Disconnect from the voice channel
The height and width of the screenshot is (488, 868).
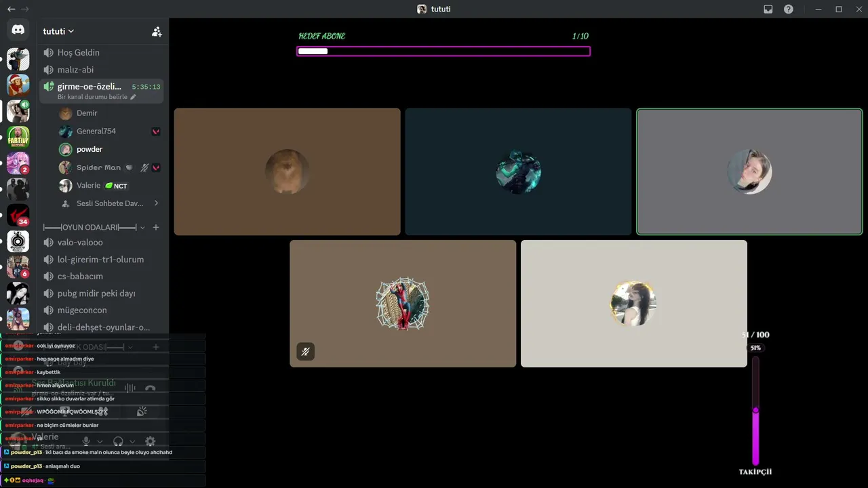(151, 388)
